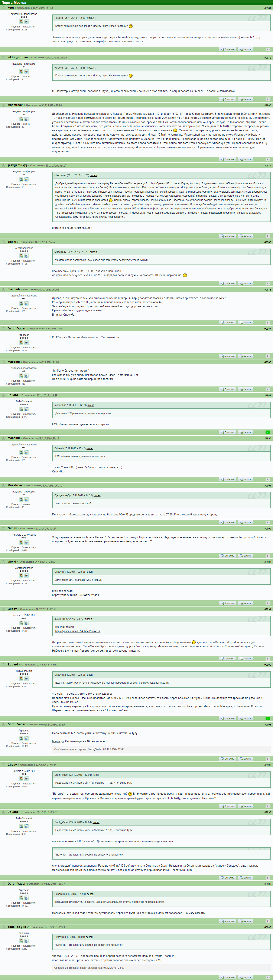
Task: Quote Gilpav's post #2992 using Цитата
Action: coord(246,556)
